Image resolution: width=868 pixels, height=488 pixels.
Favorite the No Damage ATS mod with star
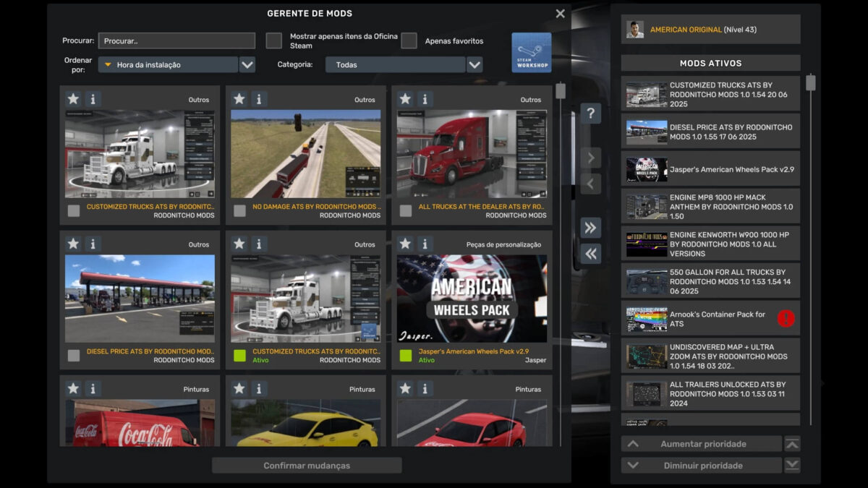pos(239,99)
